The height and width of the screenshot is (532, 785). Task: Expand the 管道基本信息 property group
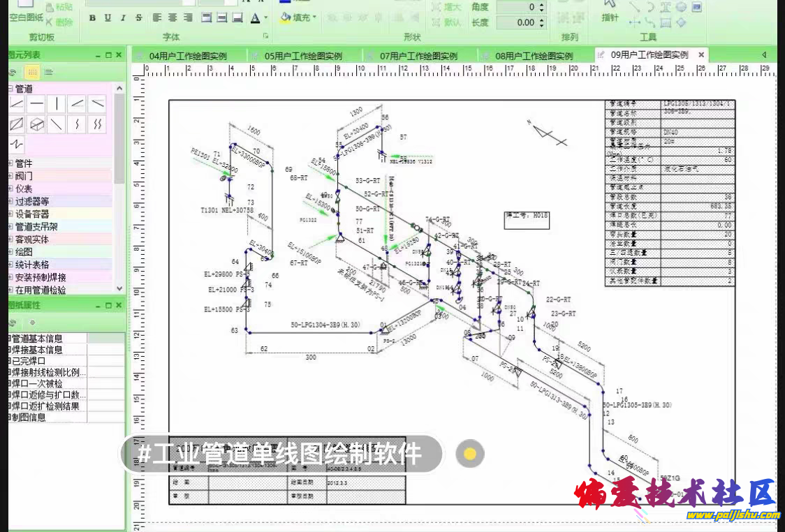tap(9, 339)
